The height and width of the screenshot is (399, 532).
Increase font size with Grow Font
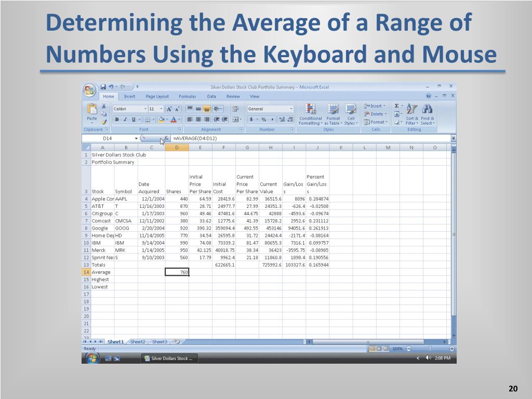(x=169, y=109)
